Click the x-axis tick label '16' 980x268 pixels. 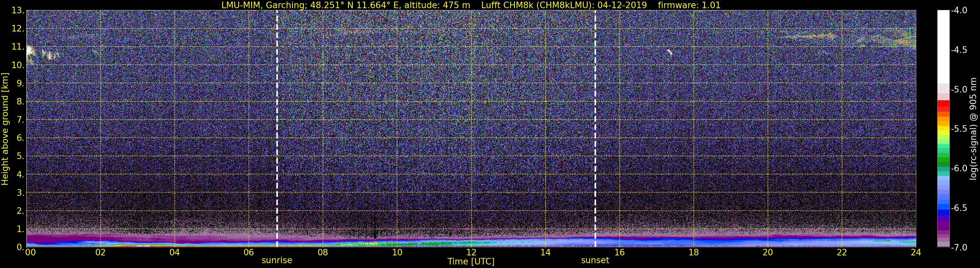tap(619, 252)
